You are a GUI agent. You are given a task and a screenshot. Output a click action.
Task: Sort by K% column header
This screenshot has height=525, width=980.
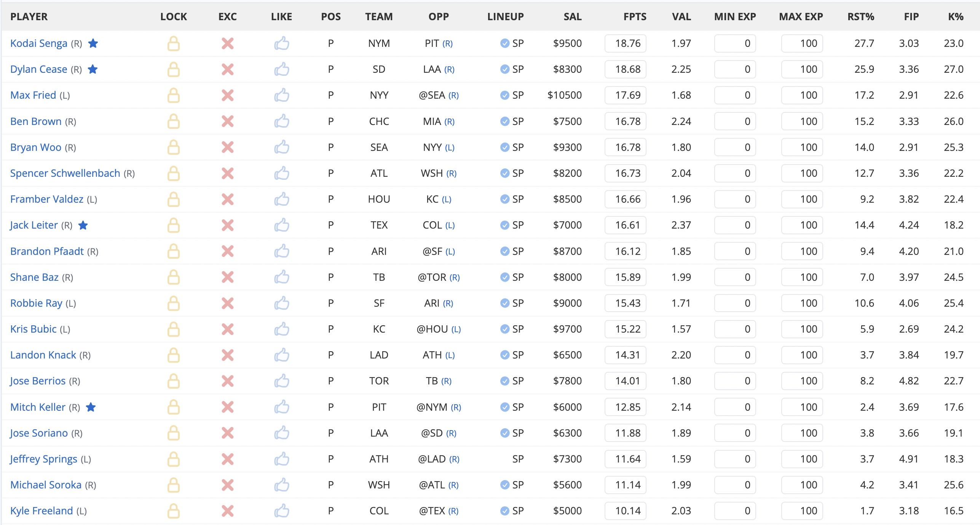tap(956, 17)
